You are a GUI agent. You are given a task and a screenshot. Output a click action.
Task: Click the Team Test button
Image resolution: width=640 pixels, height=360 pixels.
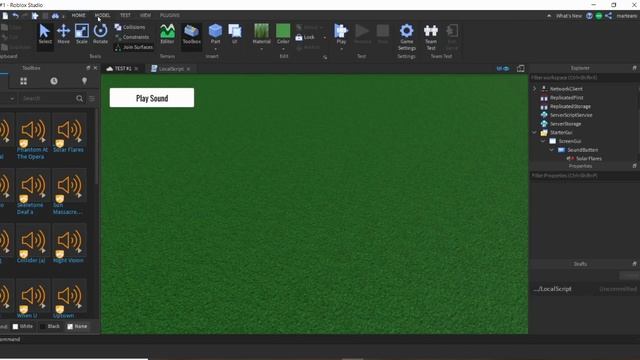coord(431,37)
